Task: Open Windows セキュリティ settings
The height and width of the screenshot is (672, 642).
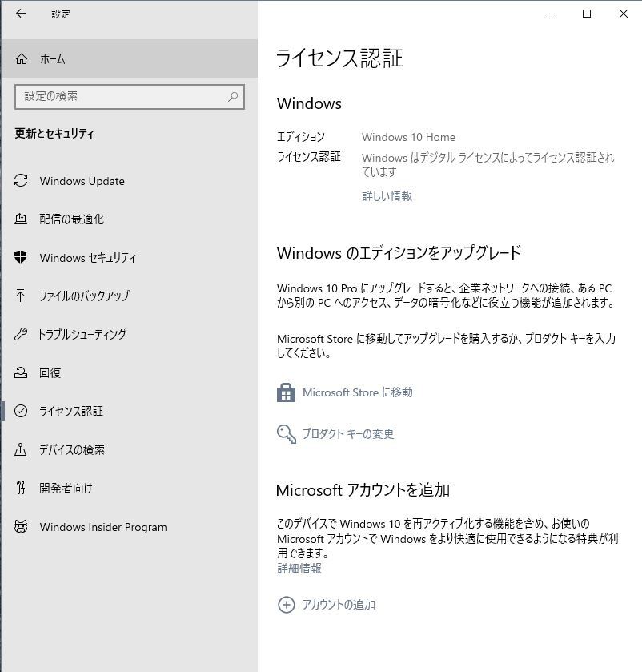Action: tap(129, 258)
